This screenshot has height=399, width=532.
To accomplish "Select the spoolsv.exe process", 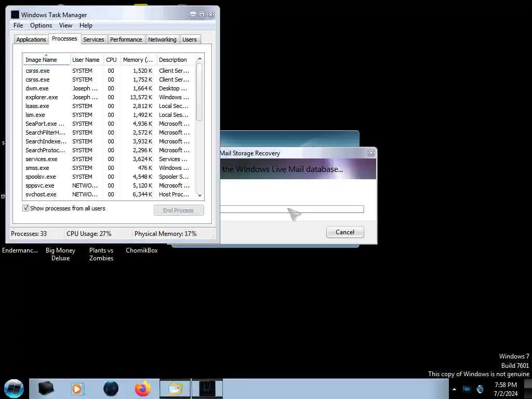I will [x=109, y=177].
